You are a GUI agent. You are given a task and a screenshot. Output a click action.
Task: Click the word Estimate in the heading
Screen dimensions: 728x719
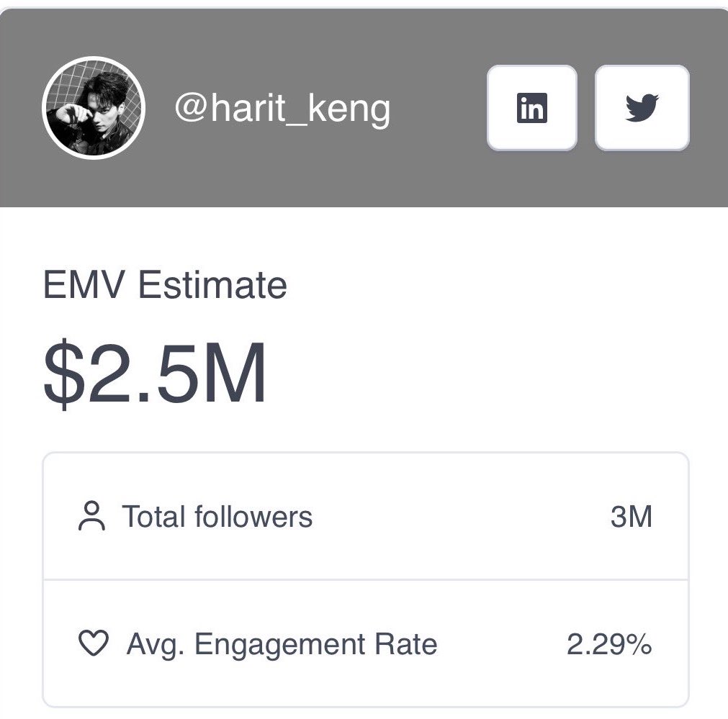coord(212,284)
